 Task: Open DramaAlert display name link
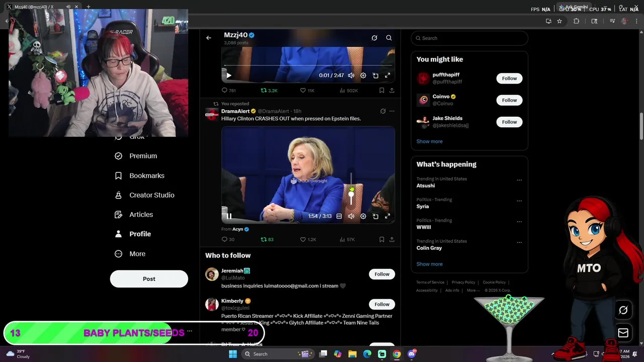(x=235, y=111)
